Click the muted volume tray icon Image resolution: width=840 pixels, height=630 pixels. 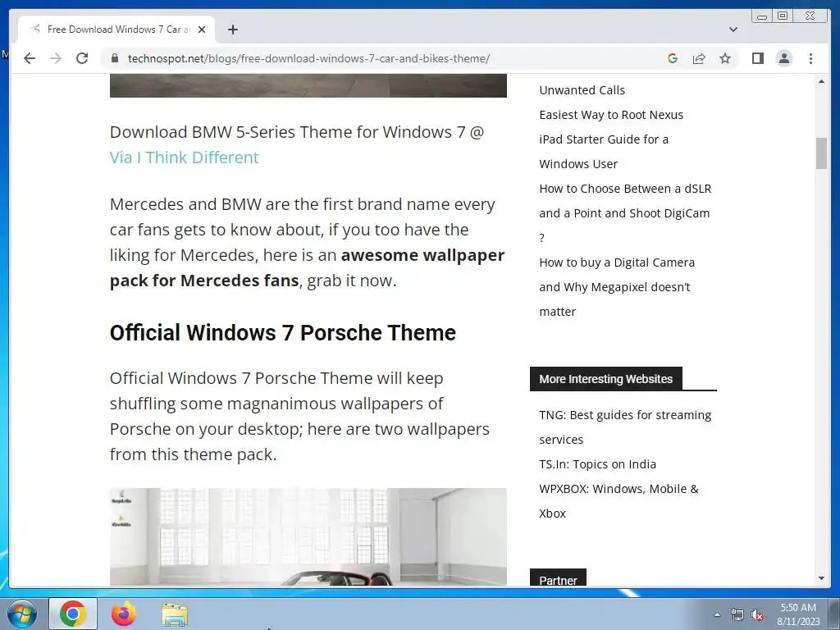756,615
